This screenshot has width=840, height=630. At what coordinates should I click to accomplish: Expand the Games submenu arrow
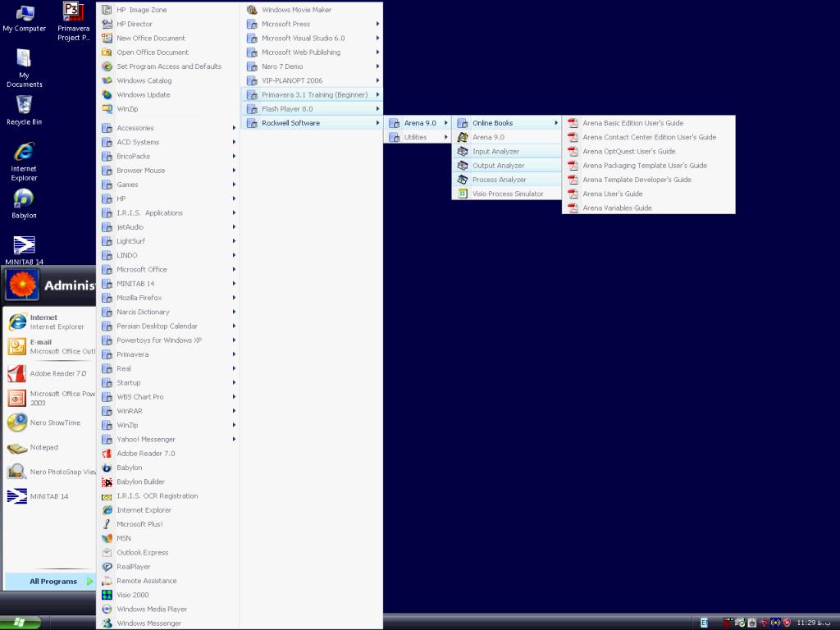click(x=234, y=185)
